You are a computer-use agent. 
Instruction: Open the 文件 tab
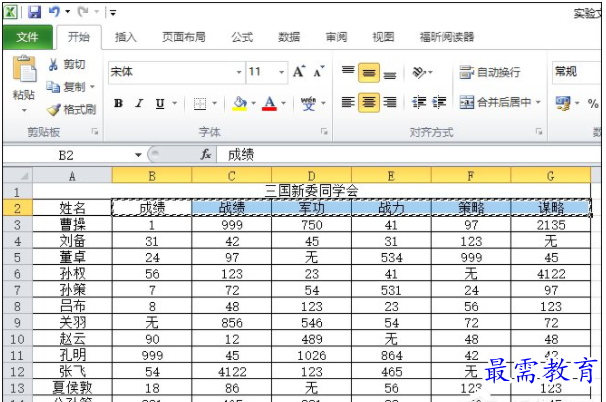click(x=27, y=37)
